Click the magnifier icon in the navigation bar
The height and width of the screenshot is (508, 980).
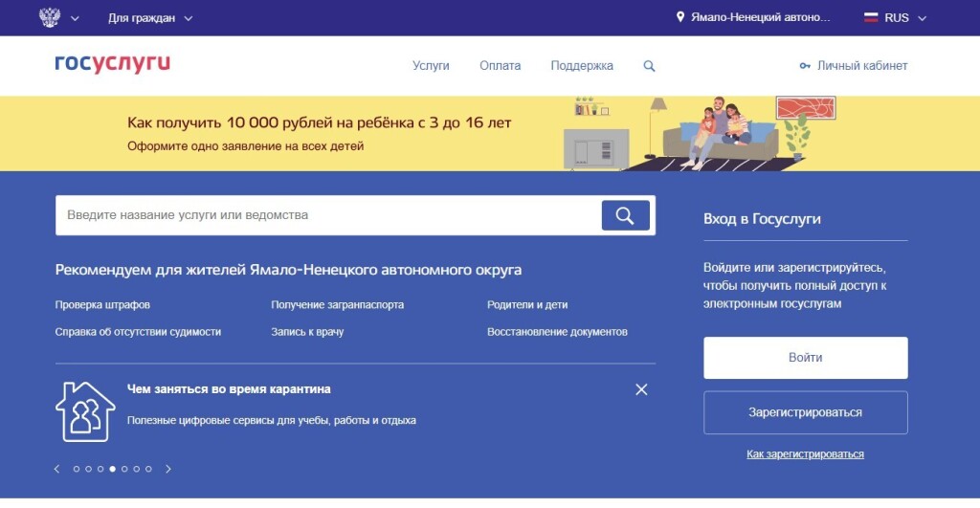(649, 66)
